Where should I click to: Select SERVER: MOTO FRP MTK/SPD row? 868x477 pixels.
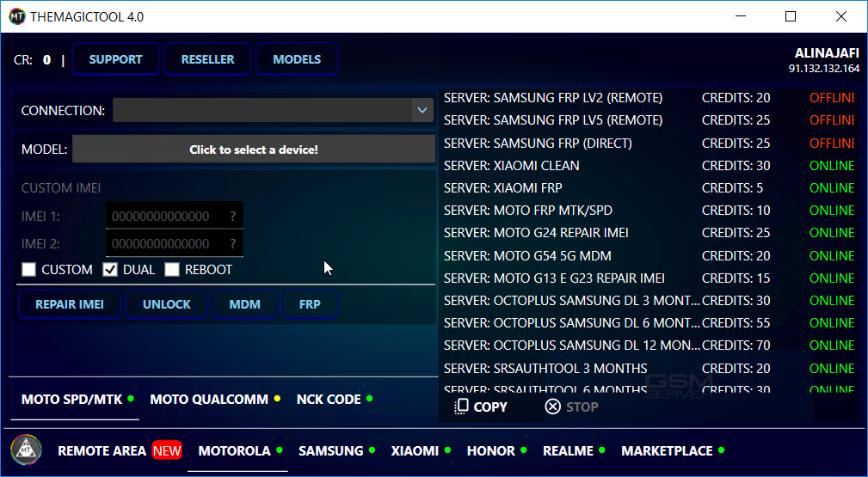[x=649, y=211]
